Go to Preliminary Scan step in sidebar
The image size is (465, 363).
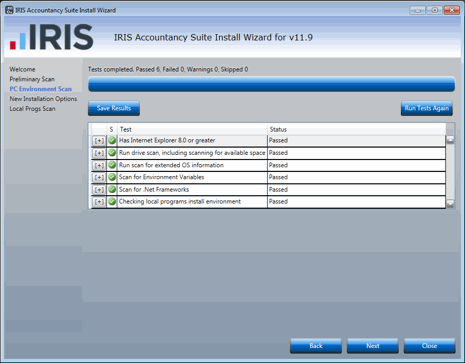(32, 79)
